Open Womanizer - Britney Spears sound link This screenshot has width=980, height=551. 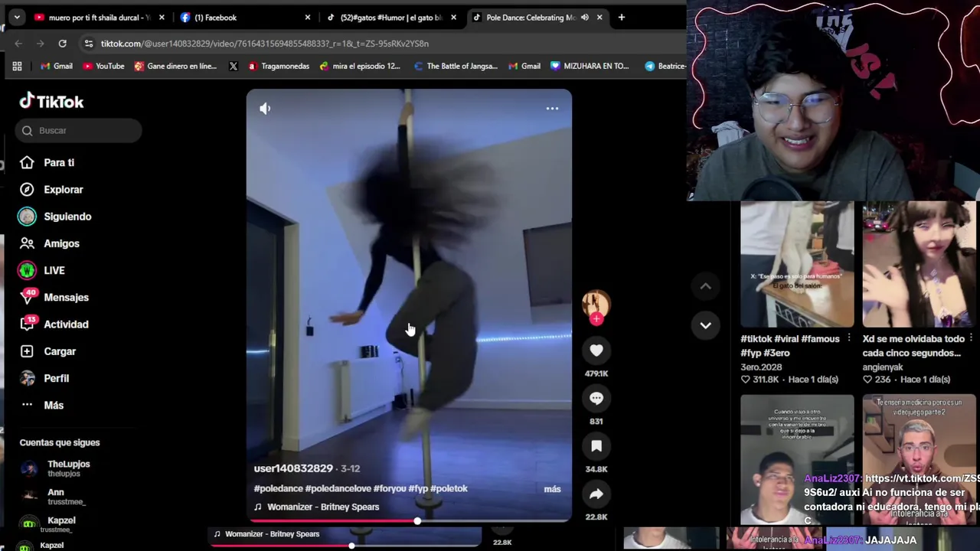coord(323,507)
